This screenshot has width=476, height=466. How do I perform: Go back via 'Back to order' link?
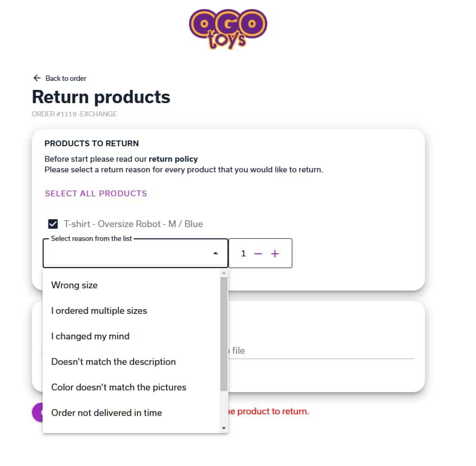point(66,78)
